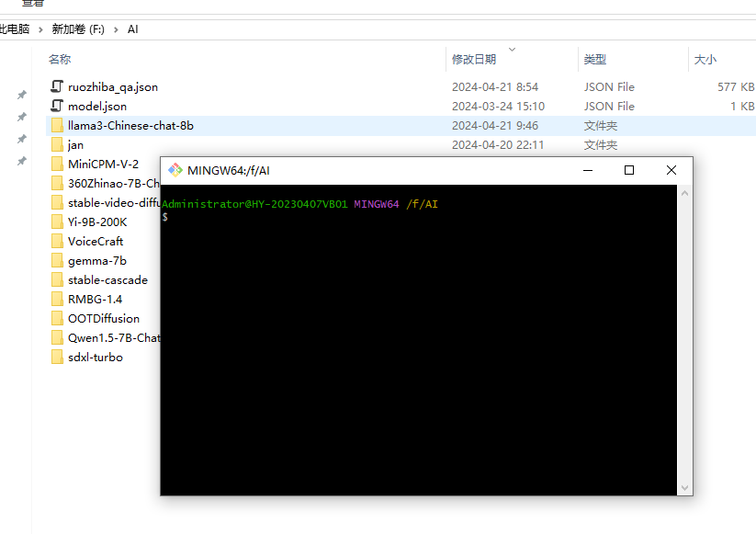Click the 2024-04-20 22:11 date cell
Viewport: 756px width, 534px height.
[x=498, y=145]
